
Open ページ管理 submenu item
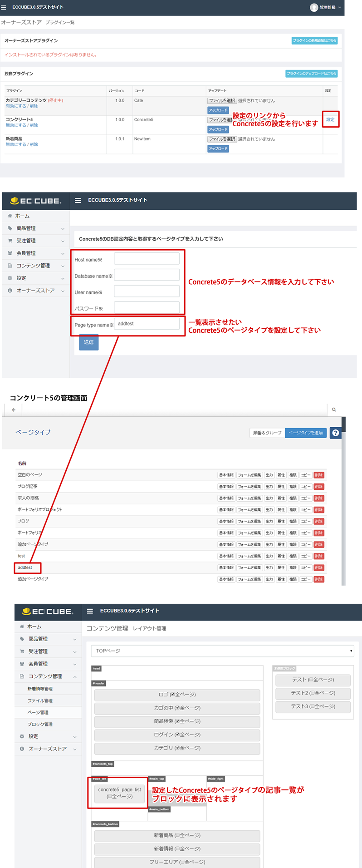[x=38, y=712]
